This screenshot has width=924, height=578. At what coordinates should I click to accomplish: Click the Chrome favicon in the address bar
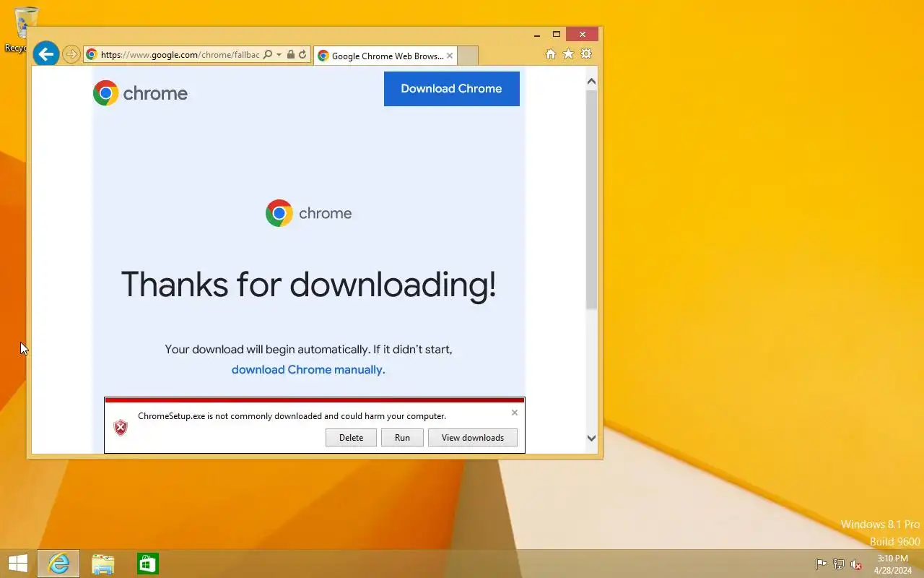point(92,54)
